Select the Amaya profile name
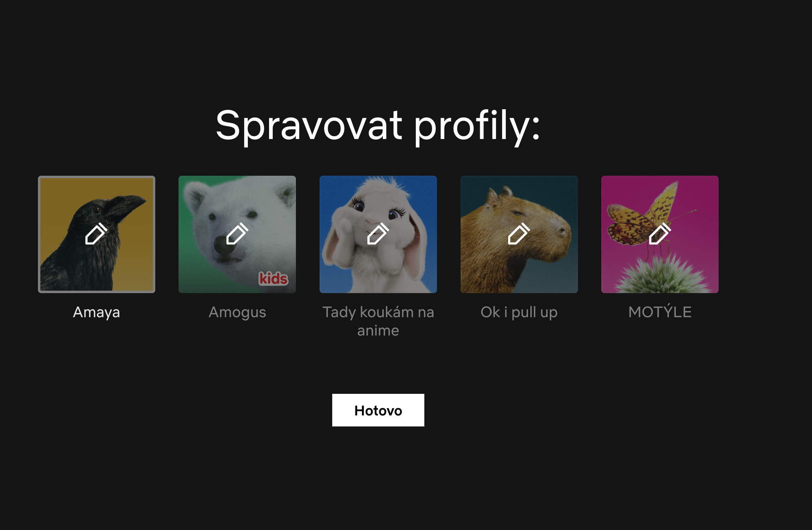Viewport: 812px width, 530px height. [97, 312]
